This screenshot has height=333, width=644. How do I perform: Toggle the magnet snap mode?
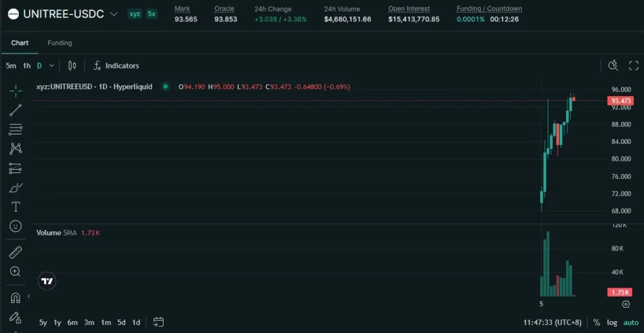tap(16, 297)
